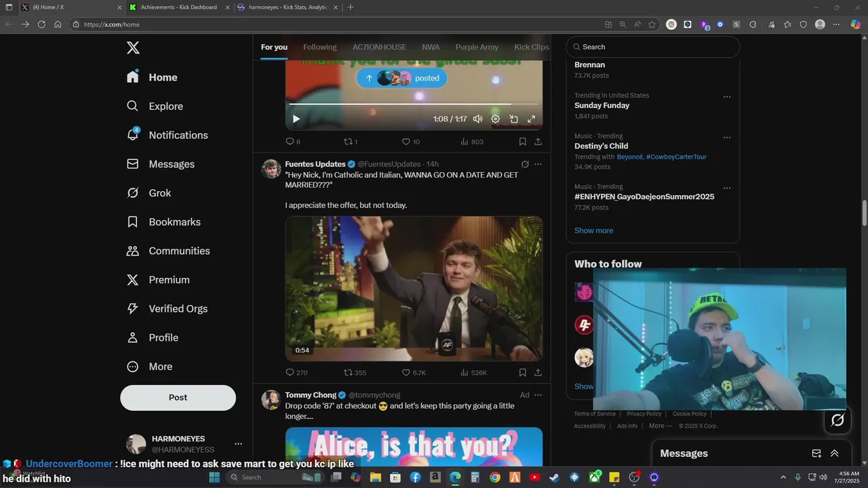Screen dimensions: 868x488
Task: Click floating Grok button
Action: coord(837,420)
